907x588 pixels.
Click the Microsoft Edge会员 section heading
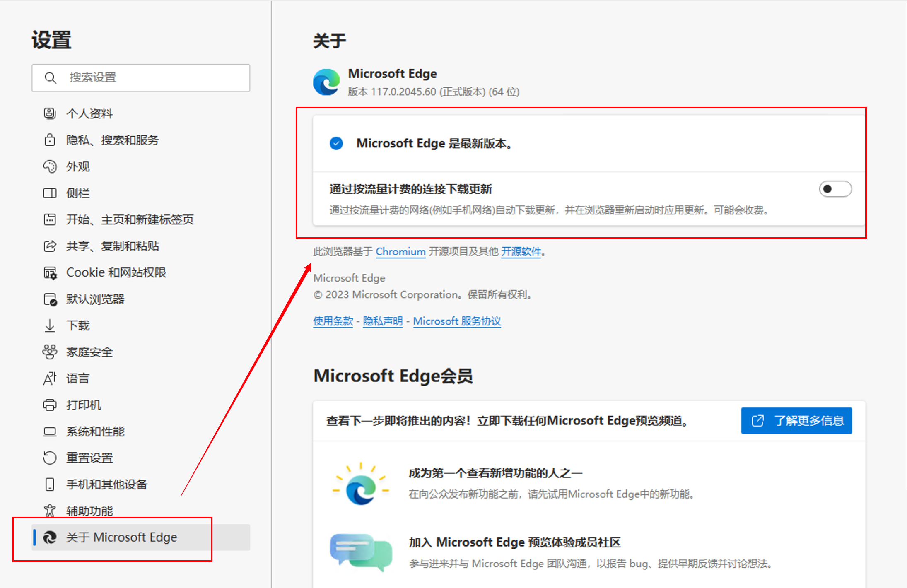click(393, 376)
